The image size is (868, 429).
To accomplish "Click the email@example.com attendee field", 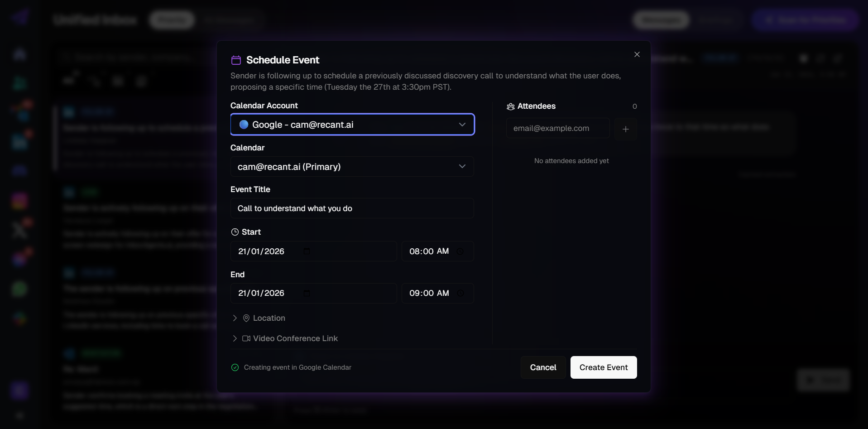I will coord(557,128).
